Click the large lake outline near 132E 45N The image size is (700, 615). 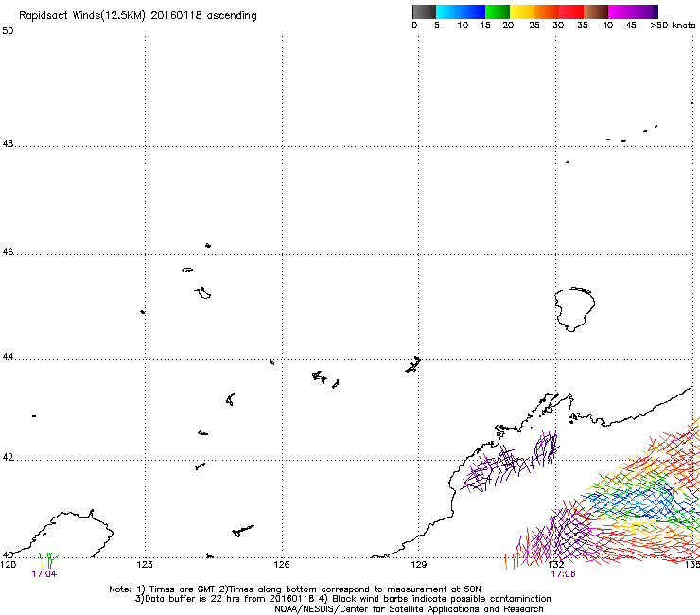tap(574, 309)
